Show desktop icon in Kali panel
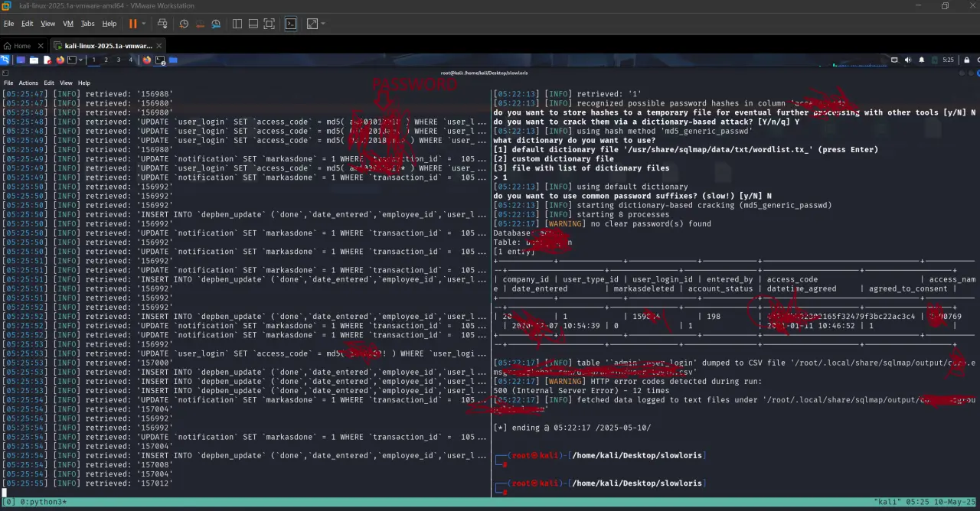The image size is (980, 511). point(21,60)
